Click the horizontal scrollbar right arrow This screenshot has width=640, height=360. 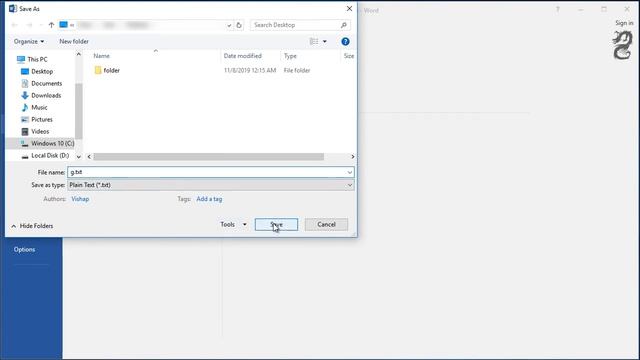point(353,157)
